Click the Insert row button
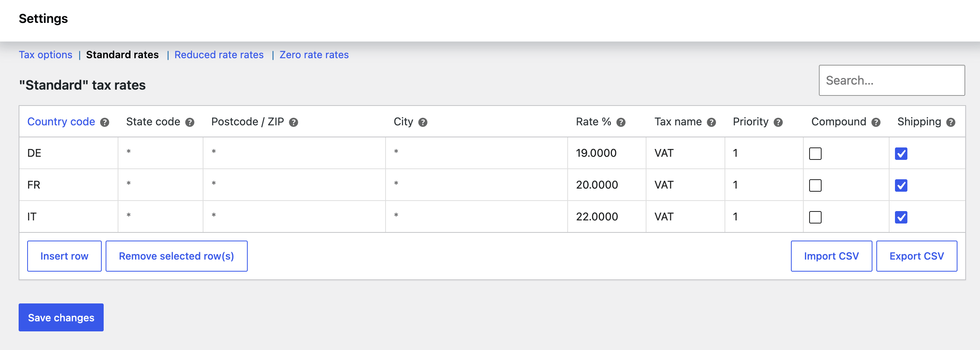Viewport: 980px width, 350px height. 64,256
